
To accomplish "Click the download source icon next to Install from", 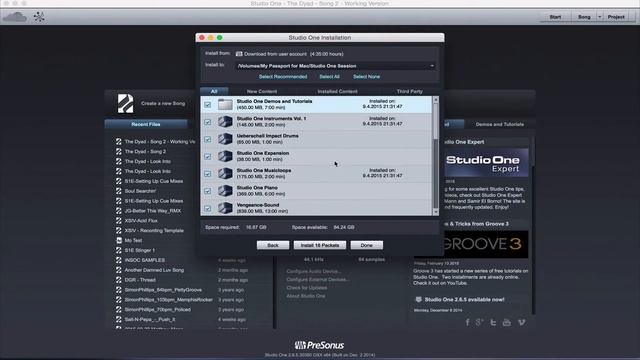I will coord(239,54).
